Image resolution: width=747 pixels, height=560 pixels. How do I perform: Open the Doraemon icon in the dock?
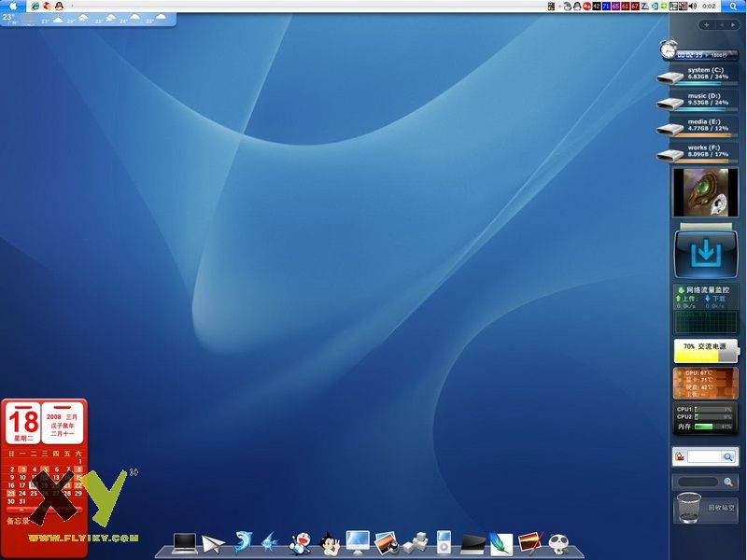(x=300, y=543)
